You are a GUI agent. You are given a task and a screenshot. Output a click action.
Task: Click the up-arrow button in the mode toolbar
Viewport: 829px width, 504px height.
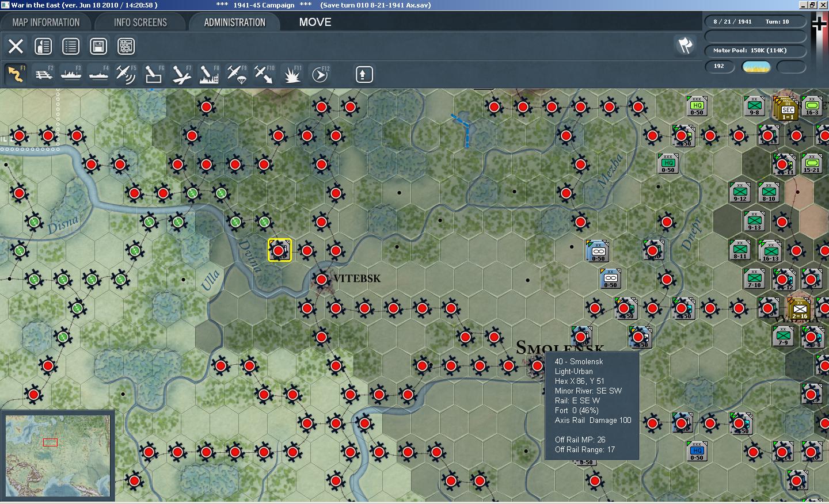pyautogui.click(x=364, y=74)
